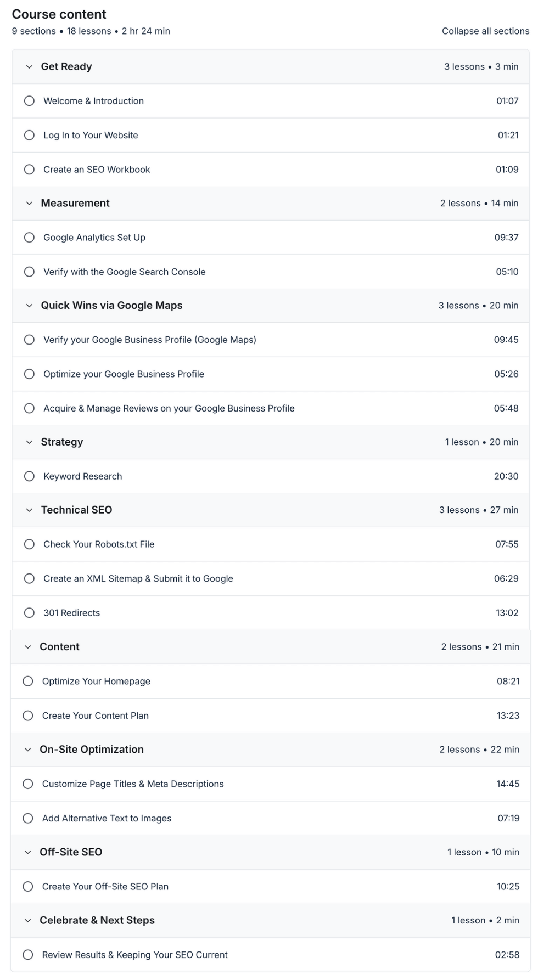538x980 pixels.
Task: Collapse the Get Ready section
Action: click(x=29, y=66)
